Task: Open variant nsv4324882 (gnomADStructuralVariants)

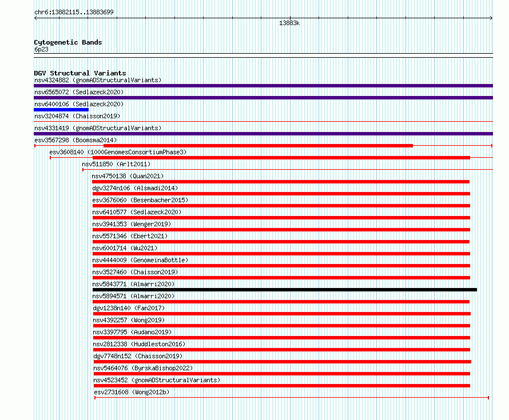Action: (x=98, y=80)
